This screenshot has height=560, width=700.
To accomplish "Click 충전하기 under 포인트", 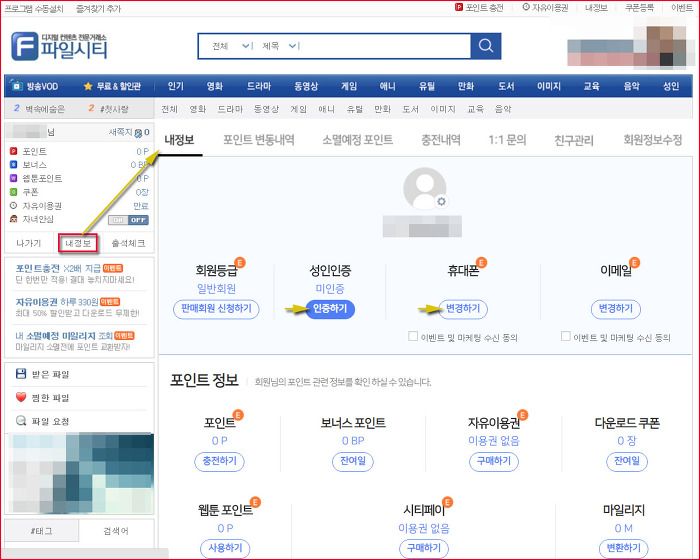I will tap(219, 461).
